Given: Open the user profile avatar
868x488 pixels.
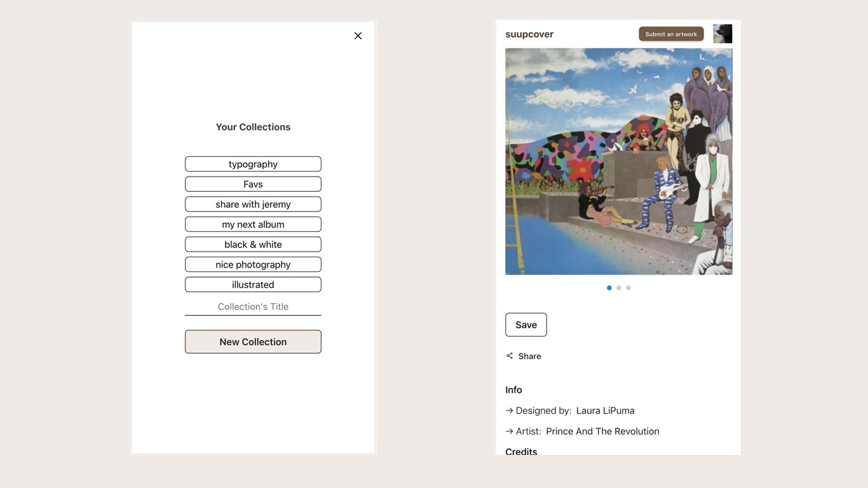Looking at the screenshot, I should (x=722, y=34).
